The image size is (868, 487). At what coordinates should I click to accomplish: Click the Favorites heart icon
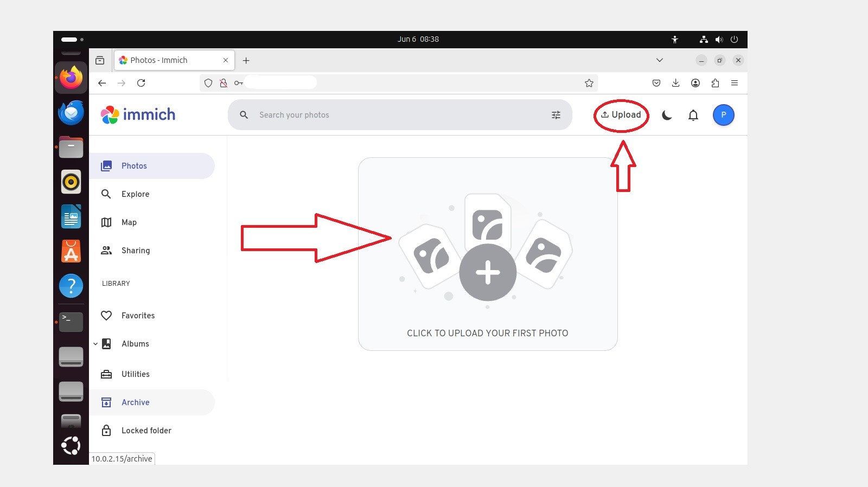click(x=106, y=316)
